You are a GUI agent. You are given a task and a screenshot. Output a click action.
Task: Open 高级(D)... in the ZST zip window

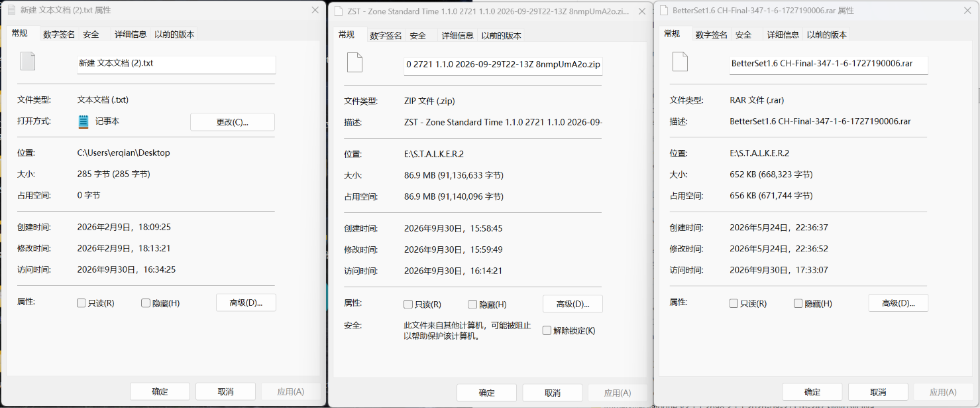(573, 304)
